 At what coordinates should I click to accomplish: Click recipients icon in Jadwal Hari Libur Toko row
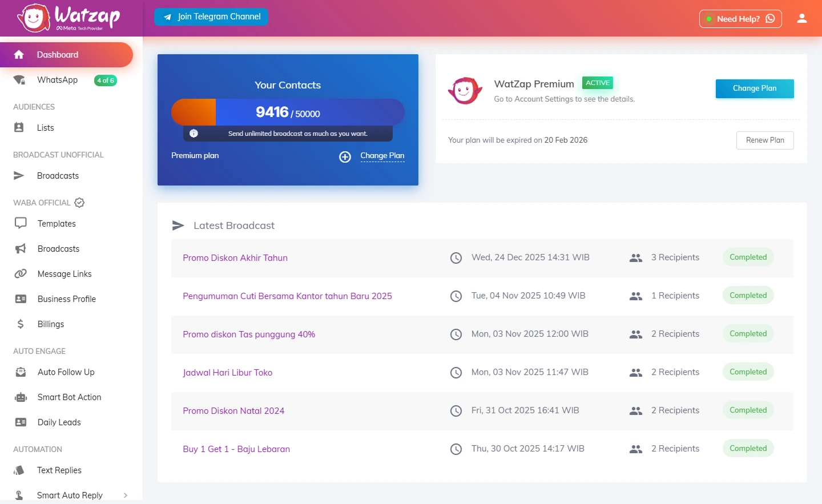[636, 373]
